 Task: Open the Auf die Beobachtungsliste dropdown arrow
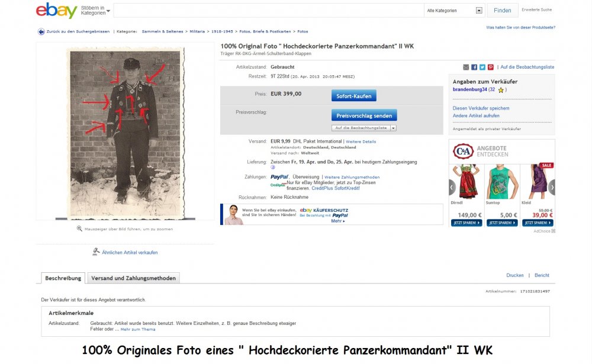pos(393,128)
